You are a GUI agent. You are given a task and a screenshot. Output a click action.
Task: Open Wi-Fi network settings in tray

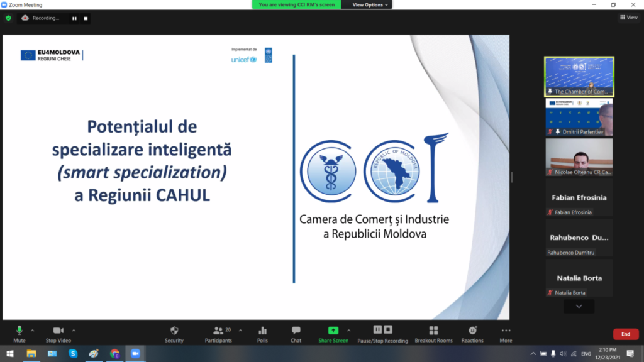coord(574,354)
